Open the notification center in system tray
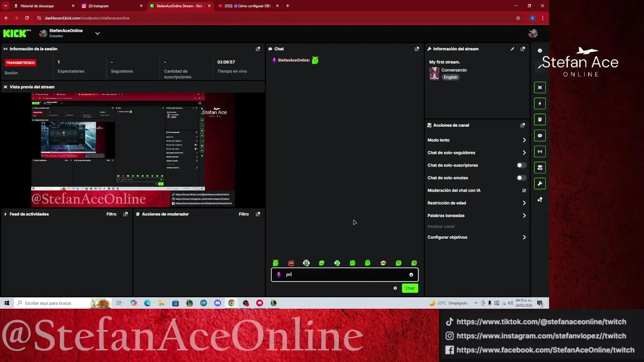This screenshot has width=644, height=362. coord(540,303)
